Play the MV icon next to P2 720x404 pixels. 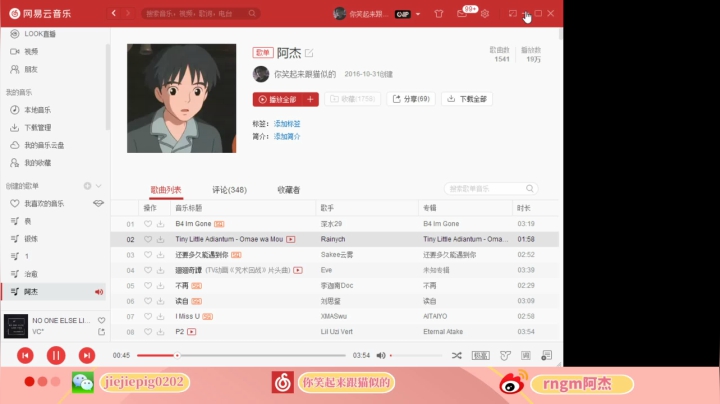pos(191,332)
